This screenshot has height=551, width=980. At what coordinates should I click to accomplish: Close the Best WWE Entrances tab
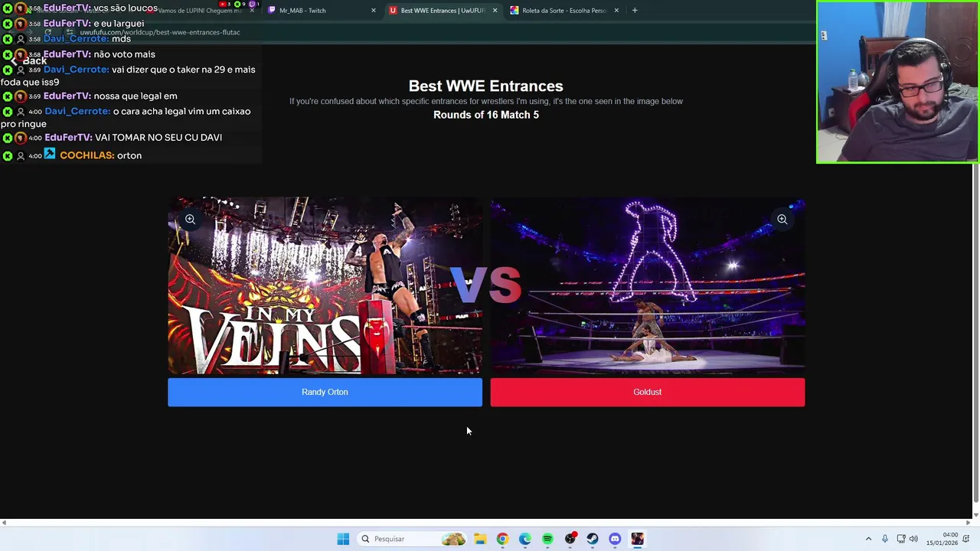tap(495, 11)
